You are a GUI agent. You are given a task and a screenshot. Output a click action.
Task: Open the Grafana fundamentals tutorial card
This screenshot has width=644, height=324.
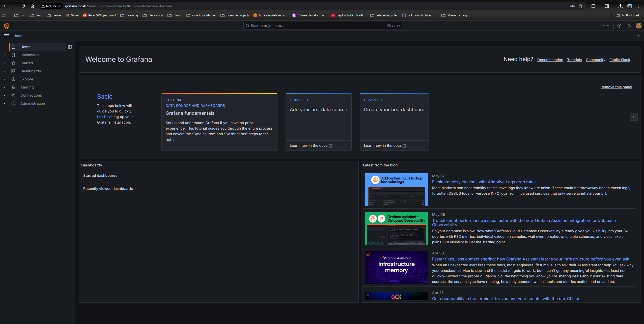pyautogui.click(x=219, y=122)
